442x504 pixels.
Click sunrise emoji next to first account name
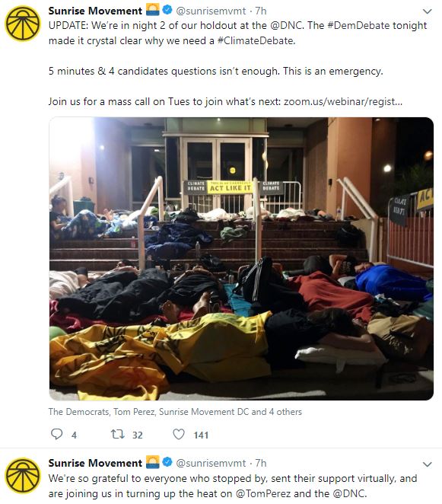pyautogui.click(x=153, y=10)
